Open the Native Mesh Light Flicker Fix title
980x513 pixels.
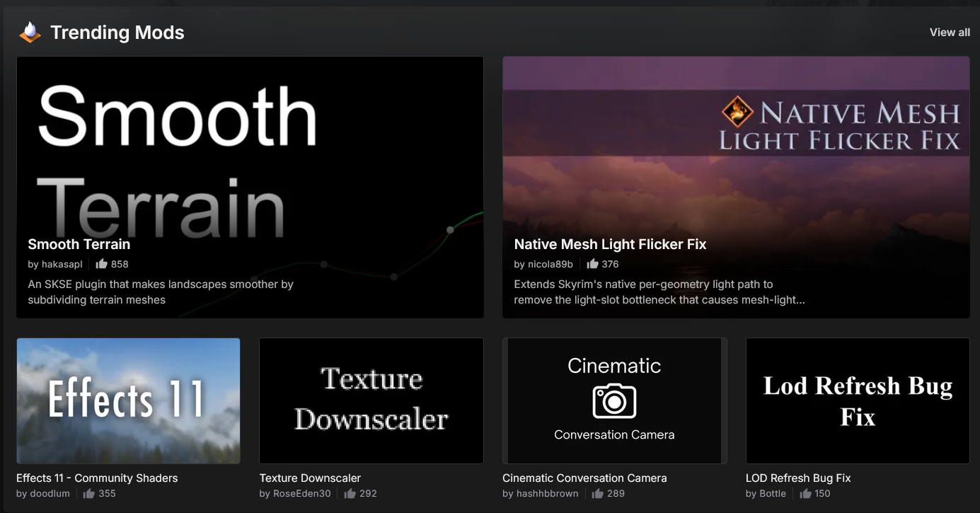611,244
